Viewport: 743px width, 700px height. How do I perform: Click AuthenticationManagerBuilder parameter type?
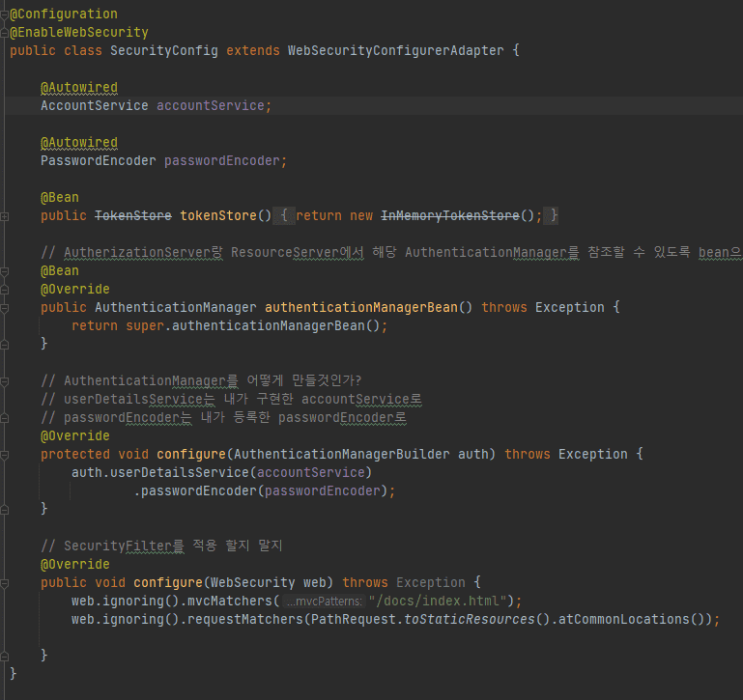342,454
